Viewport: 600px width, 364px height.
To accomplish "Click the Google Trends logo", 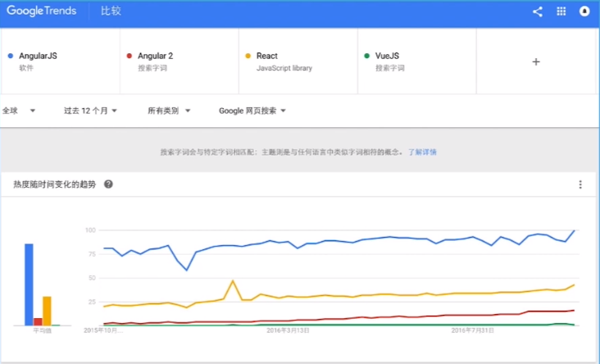I will [x=41, y=11].
